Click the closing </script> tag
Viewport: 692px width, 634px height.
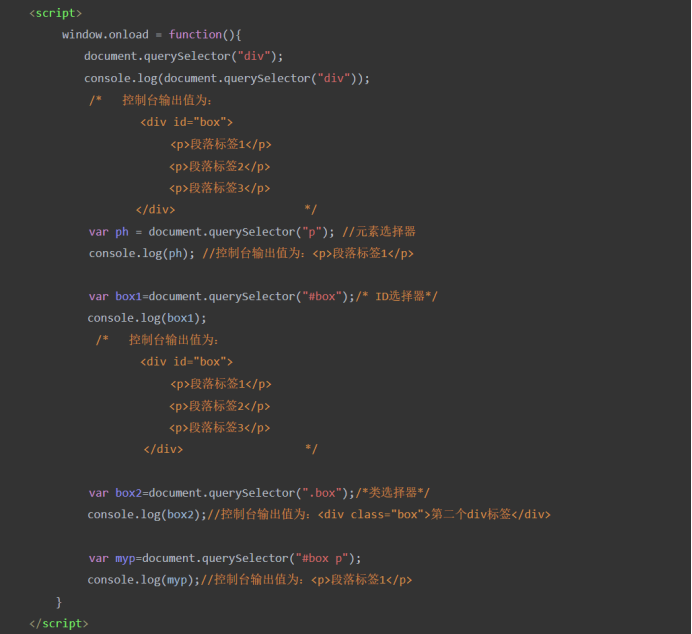(59, 623)
